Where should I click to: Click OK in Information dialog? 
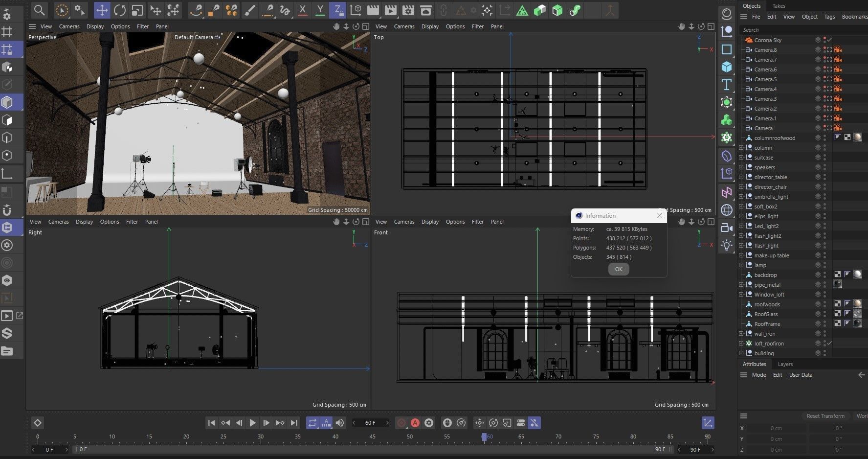(619, 269)
